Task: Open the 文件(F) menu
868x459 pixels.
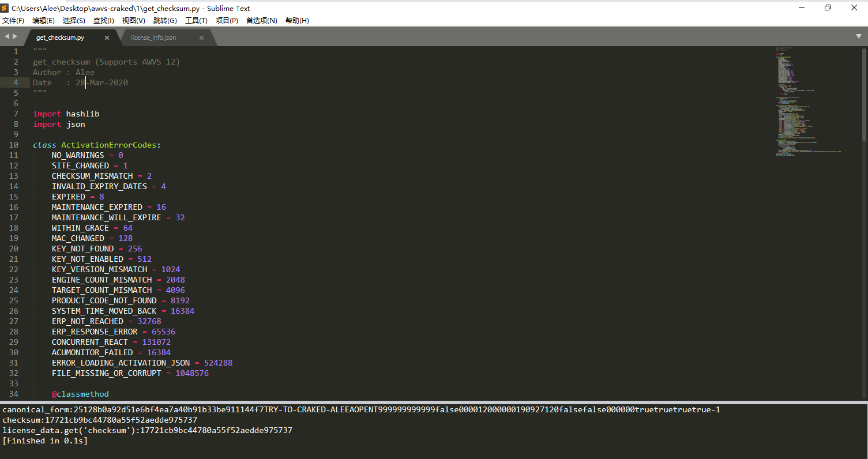Action: pos(13,20)
